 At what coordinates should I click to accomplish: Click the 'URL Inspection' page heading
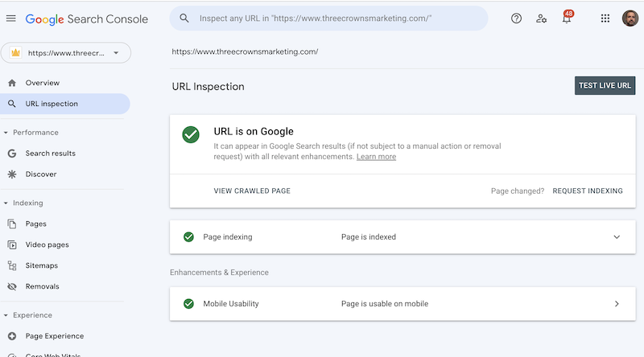208,87
